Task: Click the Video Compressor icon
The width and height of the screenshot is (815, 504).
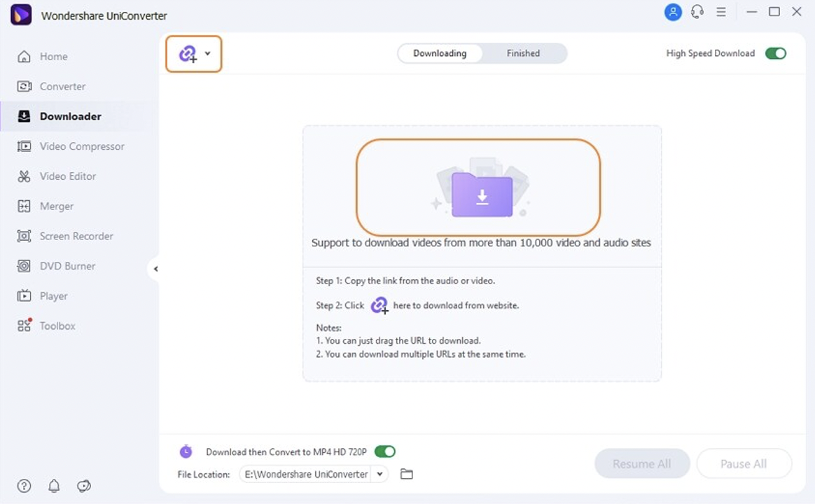Action: [x=24, y=146]
